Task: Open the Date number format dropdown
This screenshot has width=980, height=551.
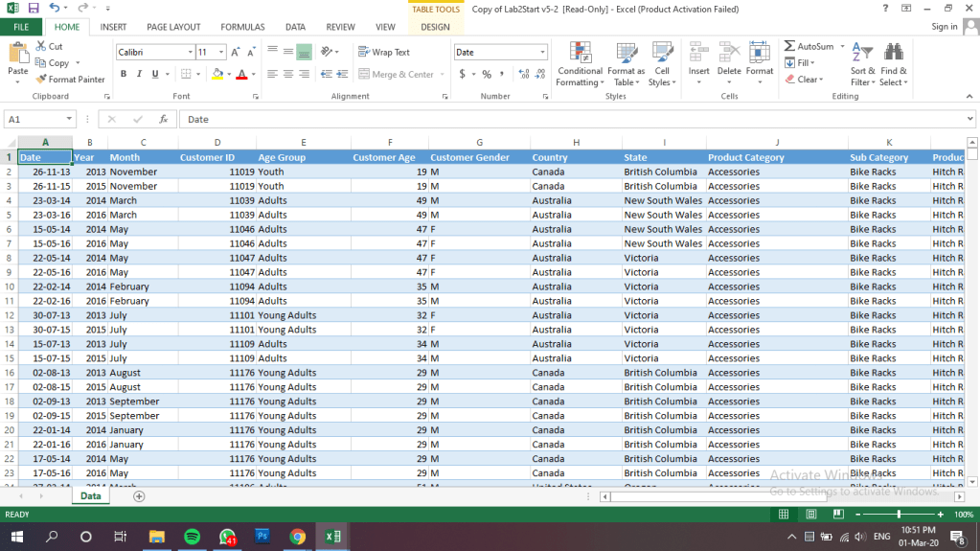Action: tap(542, 53)
